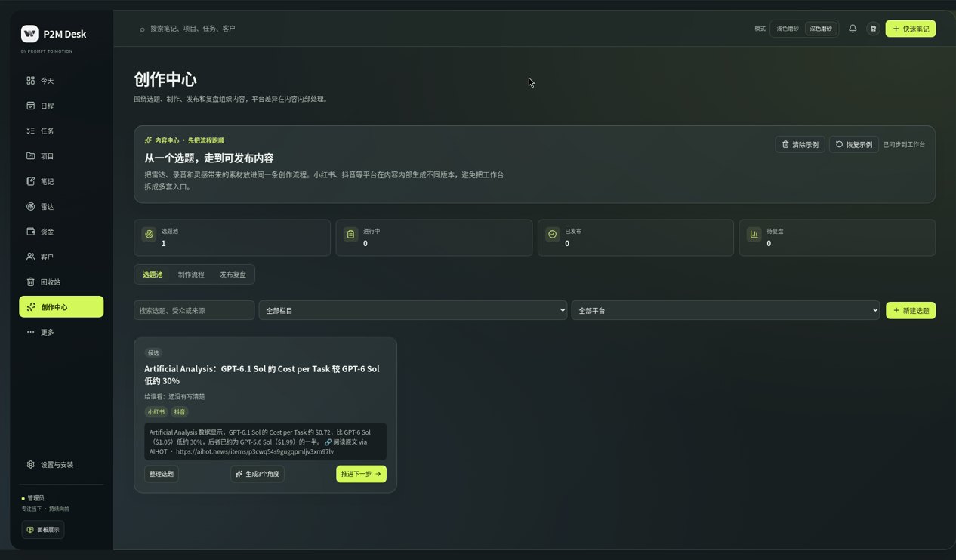The width and height of the screenshot is (956, 560).
Task: Open the 项目 folder section
Action: point(61,156)
